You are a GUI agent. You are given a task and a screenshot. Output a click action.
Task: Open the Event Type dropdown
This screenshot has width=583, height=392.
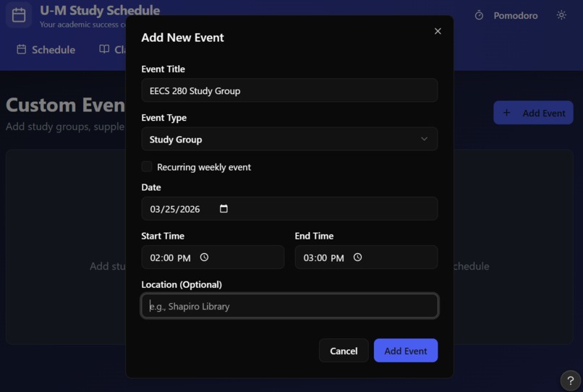(x=289, y=139)
